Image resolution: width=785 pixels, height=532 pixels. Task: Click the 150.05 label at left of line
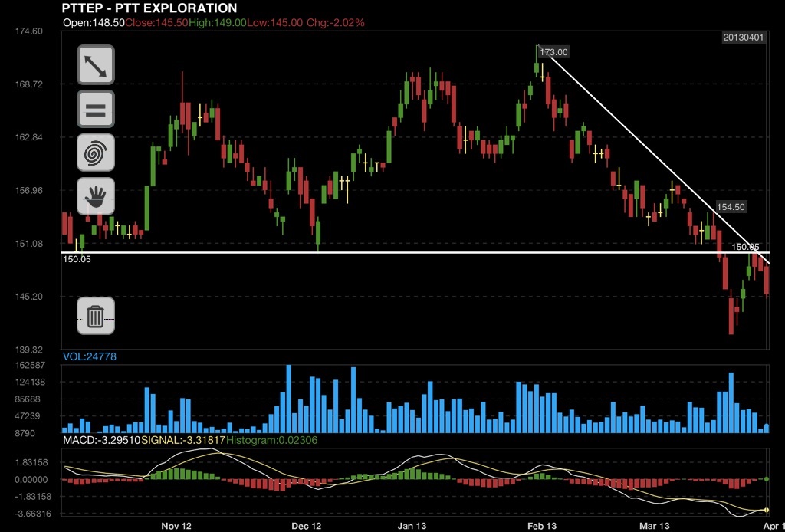[x=77, y=259]
